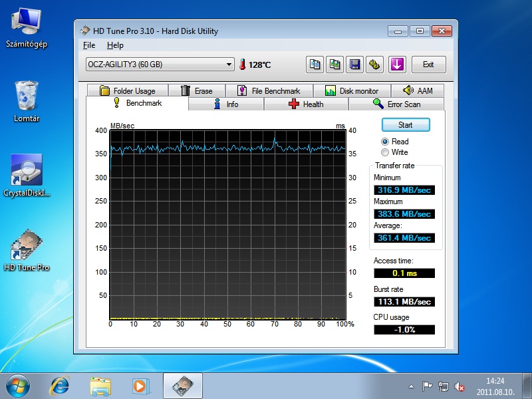
Task: Switch to the Error Scan tab
Action: (396, 104)
